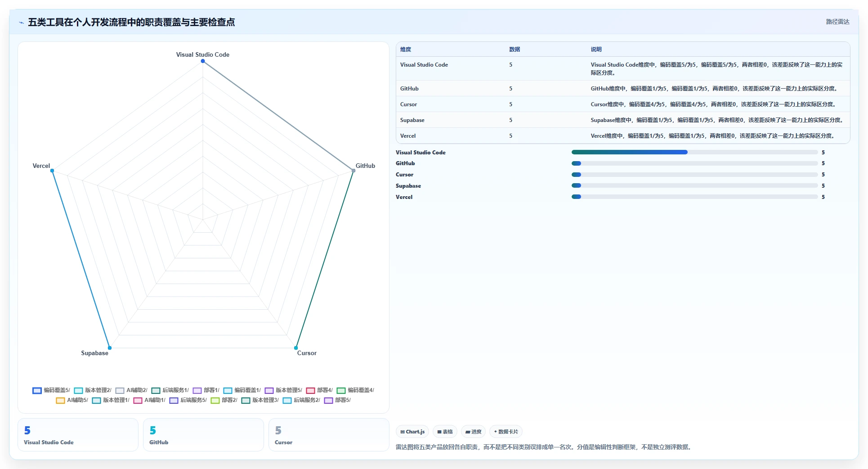Click the page title 五类工具在个人开发流程
The image size is (868, 469).
(131, 22)
